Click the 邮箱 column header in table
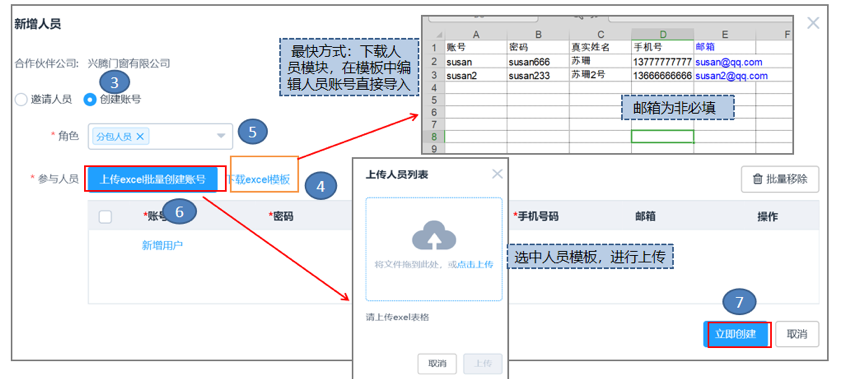The image size is (864, 379). [x=645, y=217]
